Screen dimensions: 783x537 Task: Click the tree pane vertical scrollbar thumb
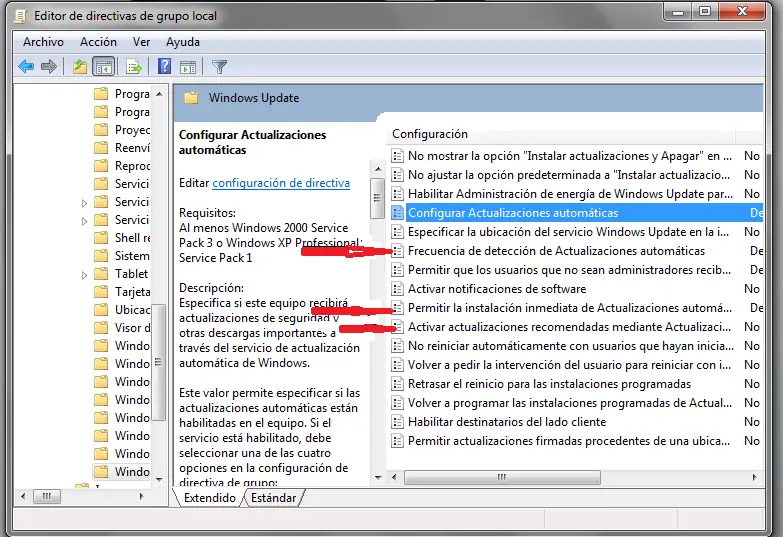click(159, 362)
